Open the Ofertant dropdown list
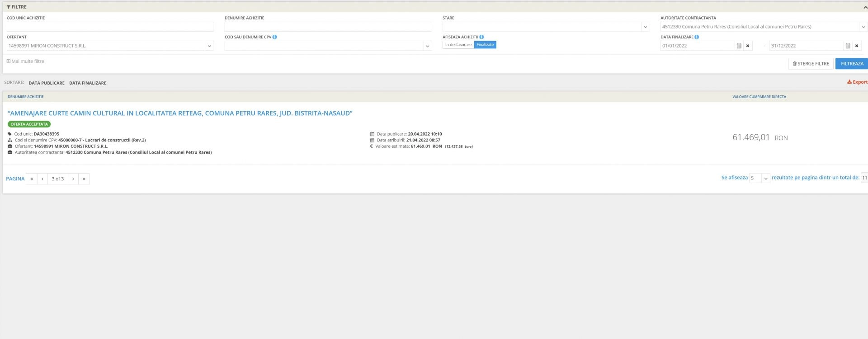The height and width of the screenshot is (339, 868). (209, 46)
